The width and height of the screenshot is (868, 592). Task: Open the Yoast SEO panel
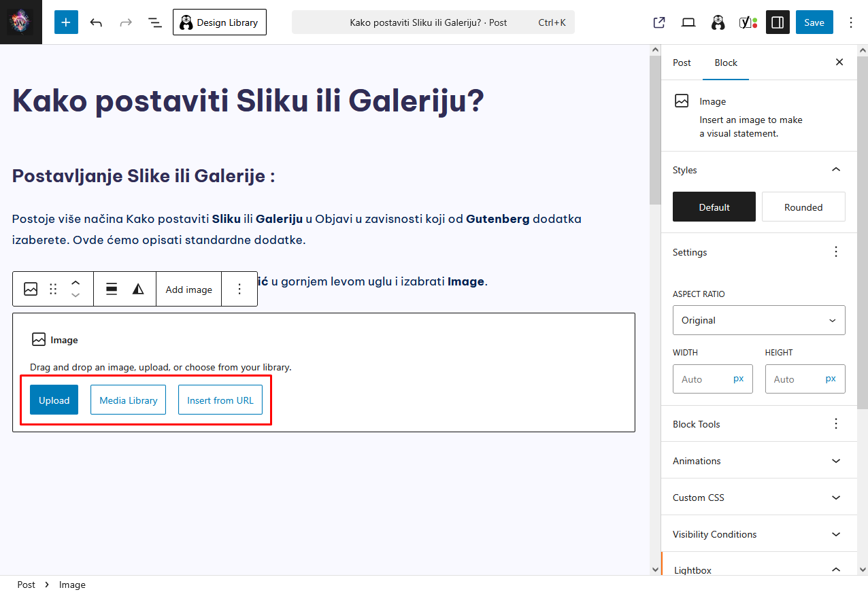click(x=748, y=22)
